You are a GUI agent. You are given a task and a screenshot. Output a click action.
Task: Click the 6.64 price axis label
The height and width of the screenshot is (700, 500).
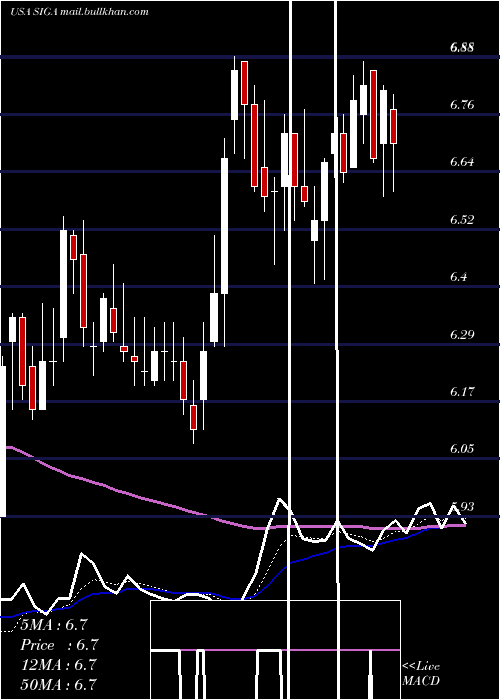pos(462,162)
